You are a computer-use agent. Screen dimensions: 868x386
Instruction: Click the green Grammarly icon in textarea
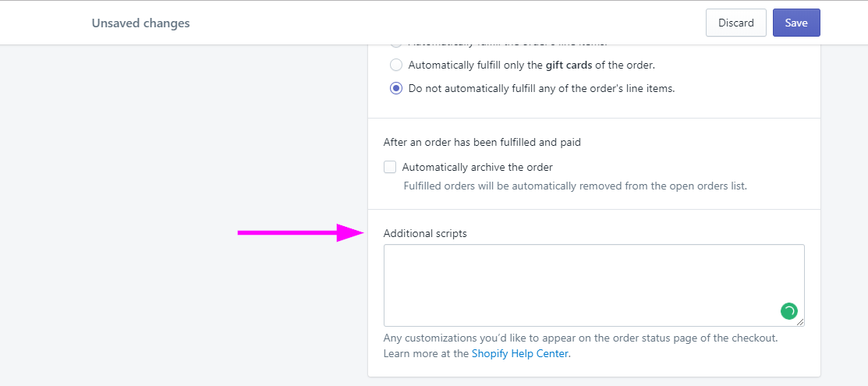click(788, 311)
